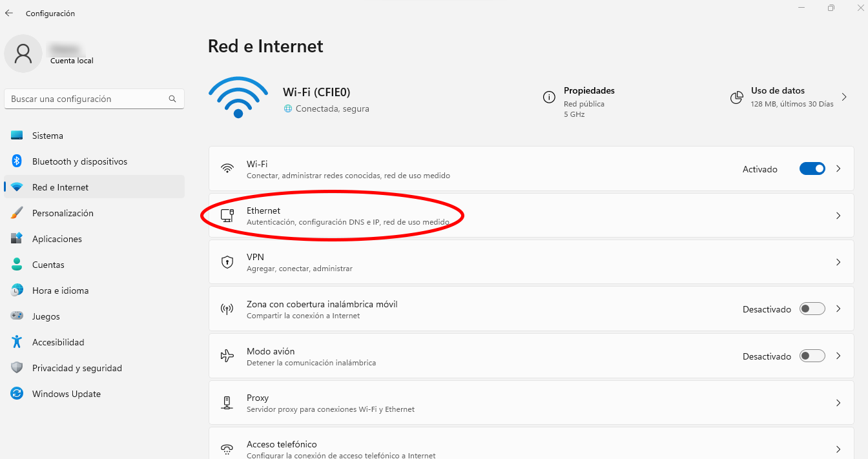
Task: Enable the Zona con cobertura inalámbrica toggle
Action: (x=812, y=309)
